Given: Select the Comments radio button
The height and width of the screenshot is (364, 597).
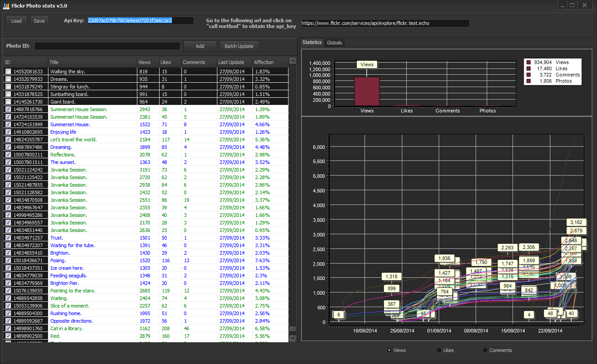Looking at the screenshot, I should coord(485,350).
